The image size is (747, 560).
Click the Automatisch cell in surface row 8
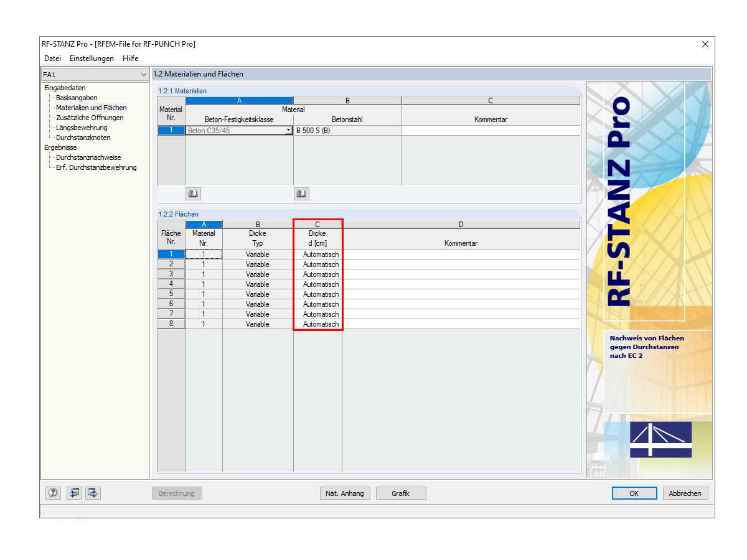tap(317, 324)
